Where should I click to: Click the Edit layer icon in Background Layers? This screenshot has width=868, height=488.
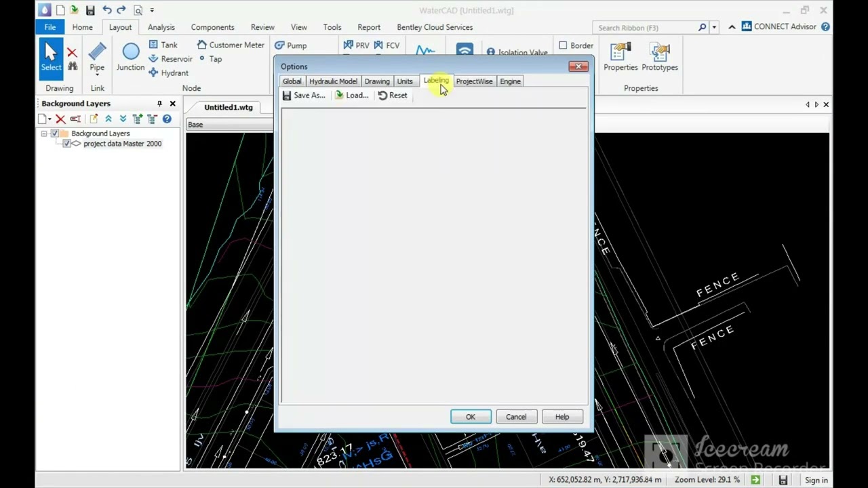pos(94,119)
